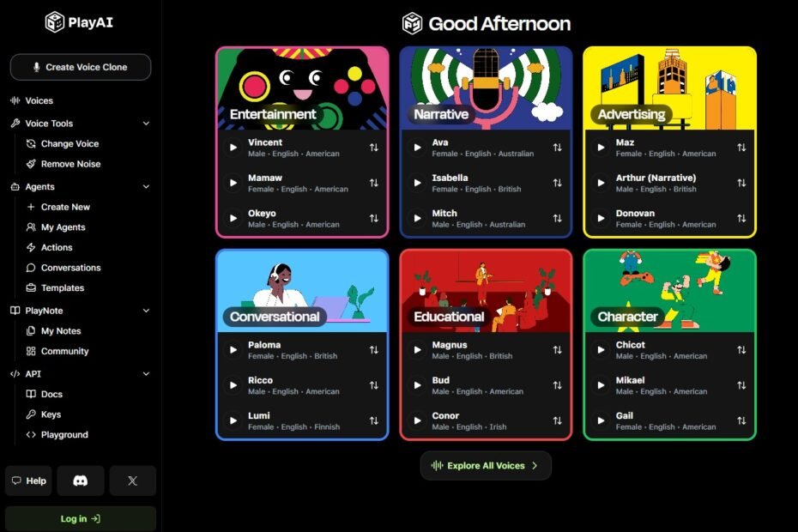This screenshot has height=532, width=798.
Task: Click the swap arrows icon beside Ava
Action: [x=557, y=148]
